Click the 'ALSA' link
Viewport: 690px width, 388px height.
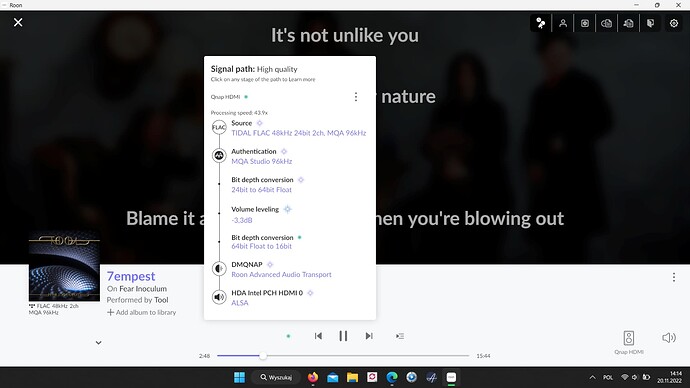click(240, 303)
